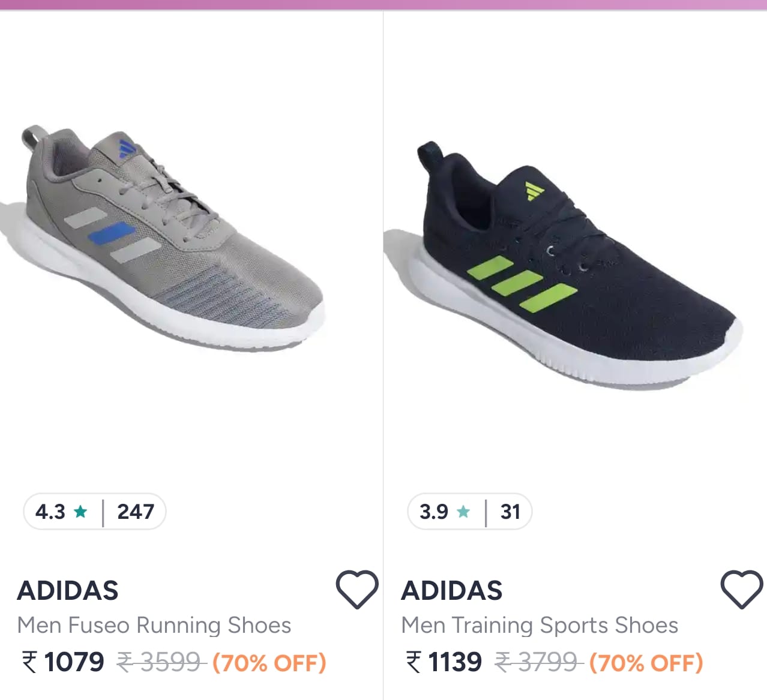Select the ADIDAS brand name on the right card
This screenshot has height=700, width=767.
452,590
